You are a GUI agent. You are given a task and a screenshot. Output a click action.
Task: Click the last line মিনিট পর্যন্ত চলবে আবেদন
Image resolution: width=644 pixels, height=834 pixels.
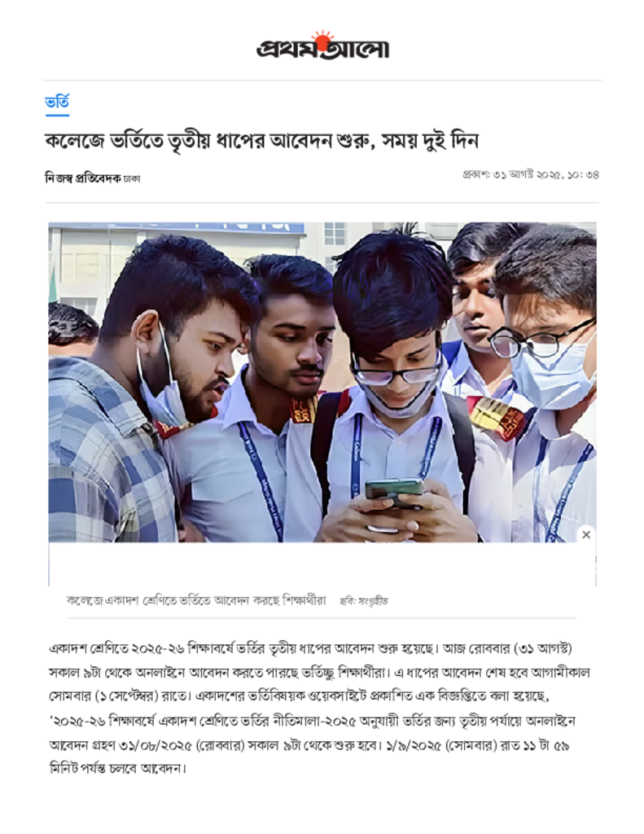117,769
